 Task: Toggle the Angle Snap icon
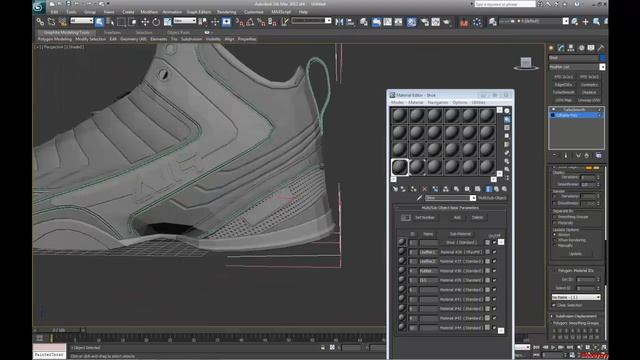[250, 22]
